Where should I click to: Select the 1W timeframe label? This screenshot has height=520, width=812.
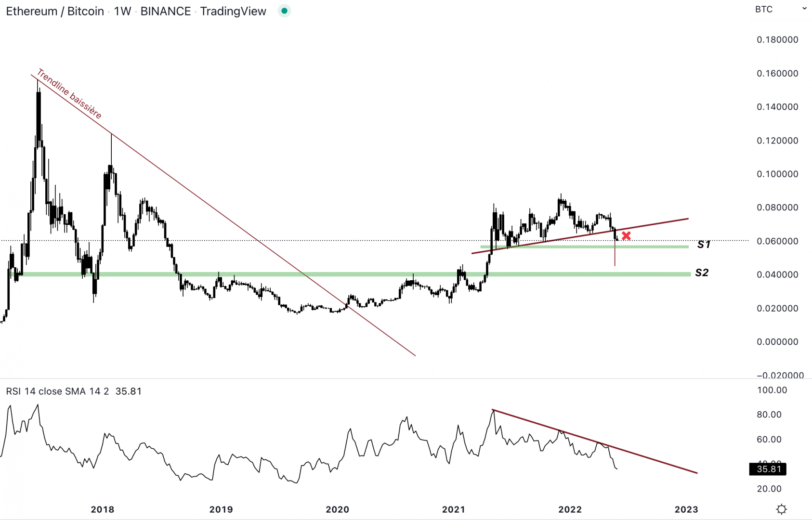click(x=122, y=11)
